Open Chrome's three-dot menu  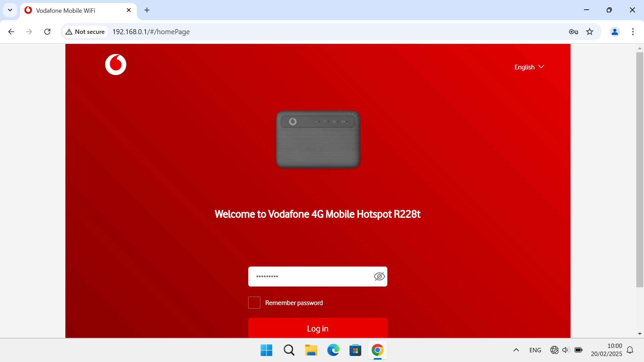tap(633, 32)
